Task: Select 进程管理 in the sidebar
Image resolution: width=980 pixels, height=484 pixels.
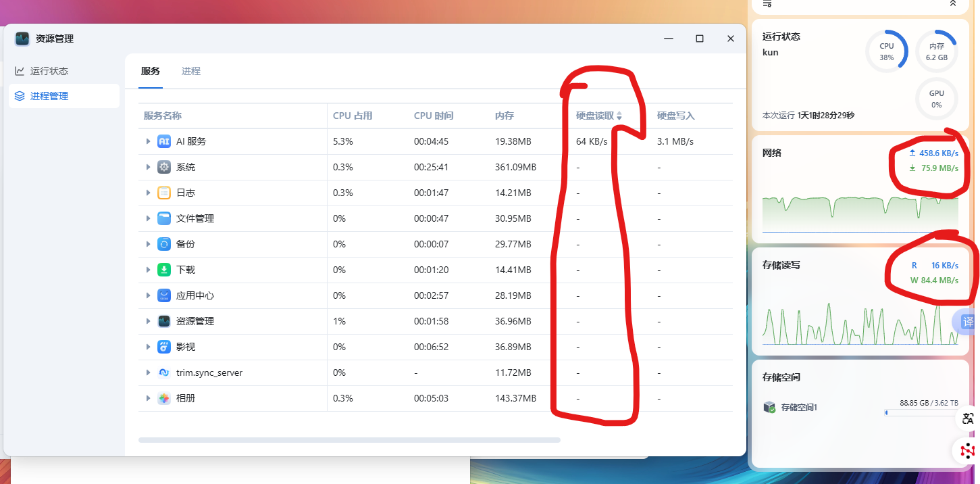Action: tap(64, 96)
